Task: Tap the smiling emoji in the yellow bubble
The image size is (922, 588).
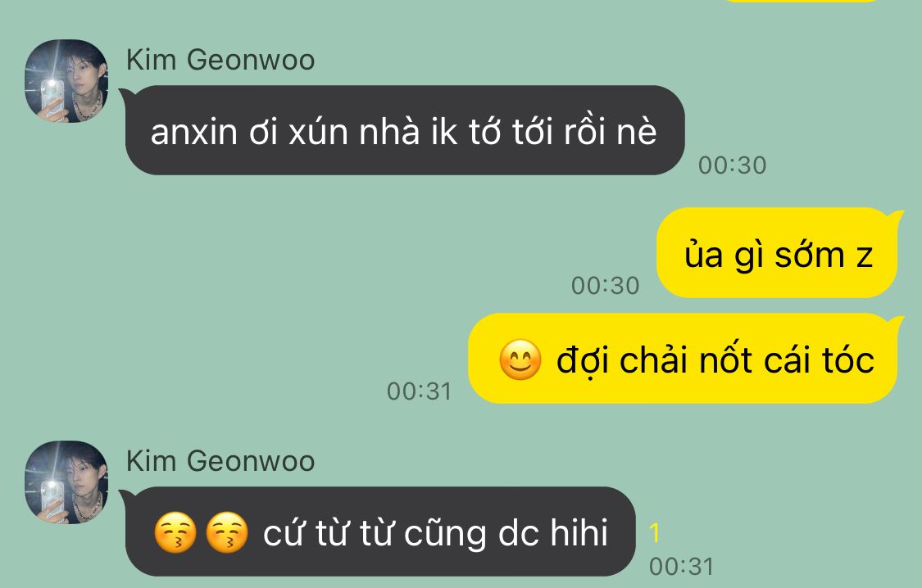Action: coord(520,360)
